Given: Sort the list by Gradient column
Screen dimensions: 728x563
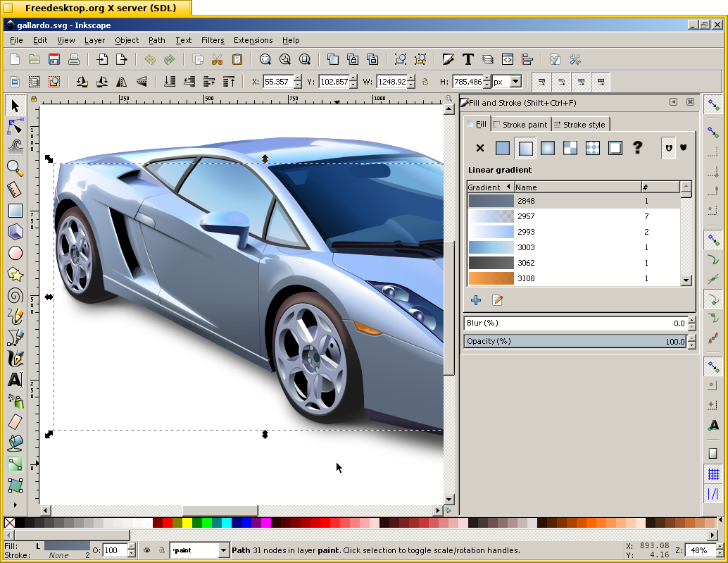Looking at the screenshot, I should [489, 187].
